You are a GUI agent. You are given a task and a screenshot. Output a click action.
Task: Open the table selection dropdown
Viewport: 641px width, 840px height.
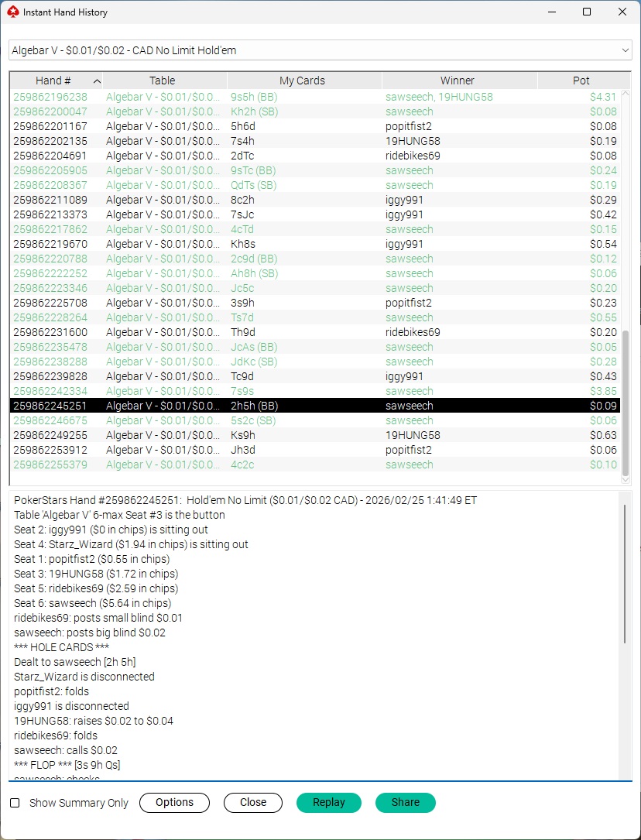320,50
